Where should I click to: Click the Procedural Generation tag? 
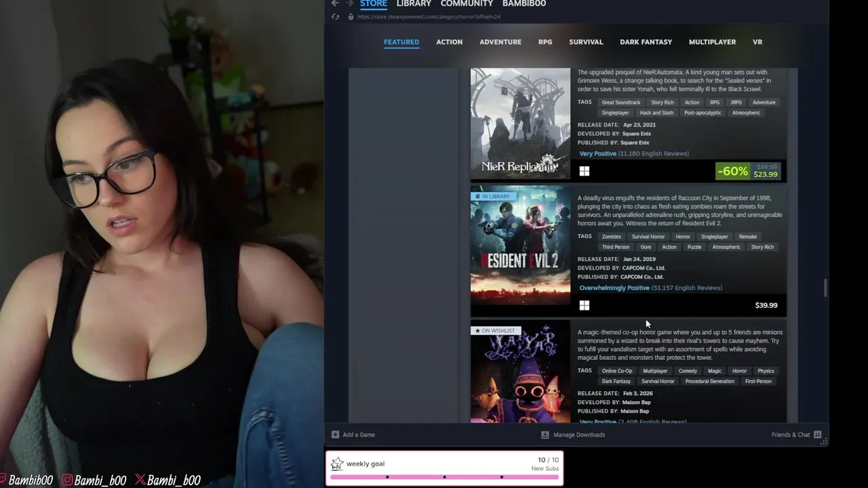(709, 381)
